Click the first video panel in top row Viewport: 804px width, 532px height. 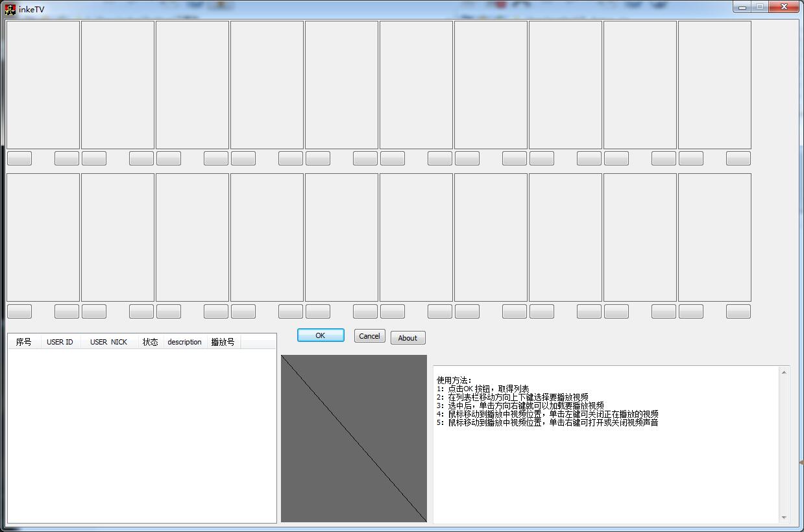(43, 85)
